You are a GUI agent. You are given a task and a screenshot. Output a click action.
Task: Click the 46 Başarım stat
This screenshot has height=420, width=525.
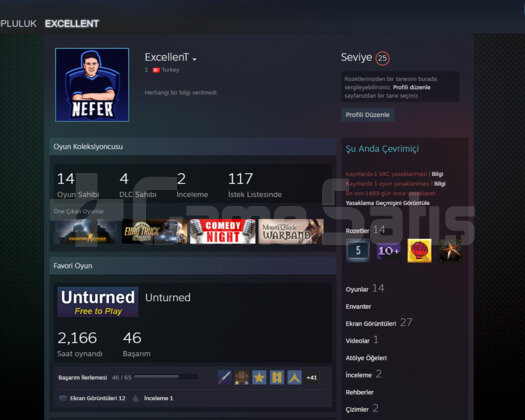click(x=137, y=344)
